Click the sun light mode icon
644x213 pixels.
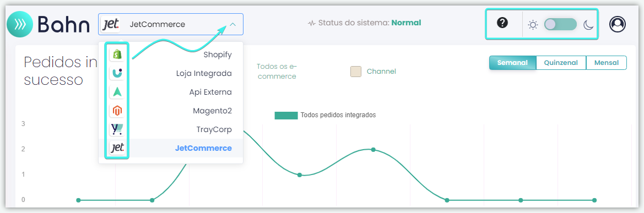pos(533,25)
